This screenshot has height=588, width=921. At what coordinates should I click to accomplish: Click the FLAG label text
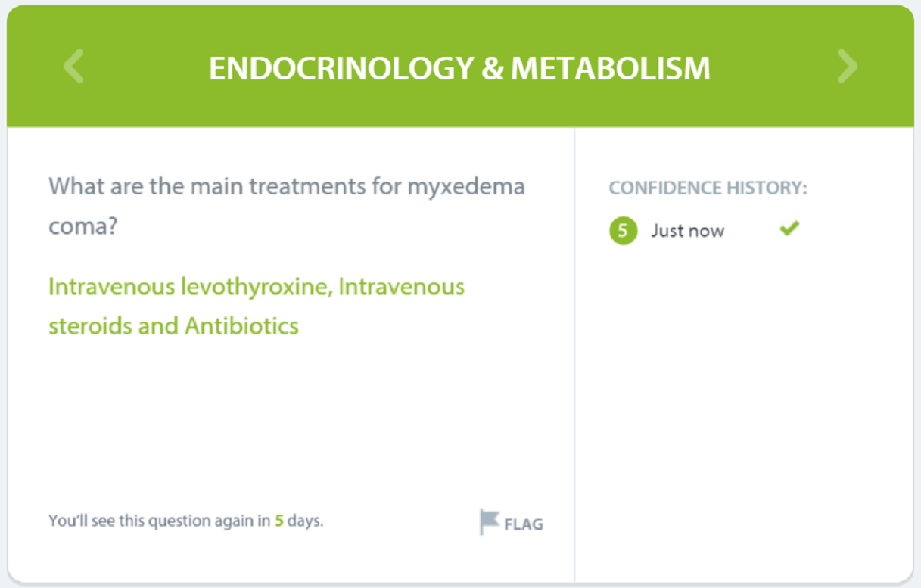[524, 524]
